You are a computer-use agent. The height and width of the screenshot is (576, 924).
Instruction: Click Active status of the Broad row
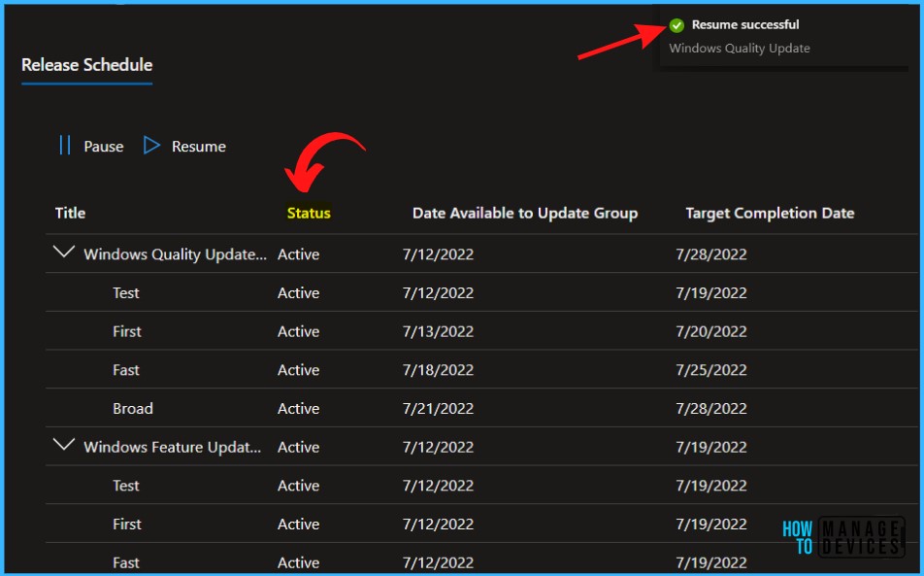299,409
